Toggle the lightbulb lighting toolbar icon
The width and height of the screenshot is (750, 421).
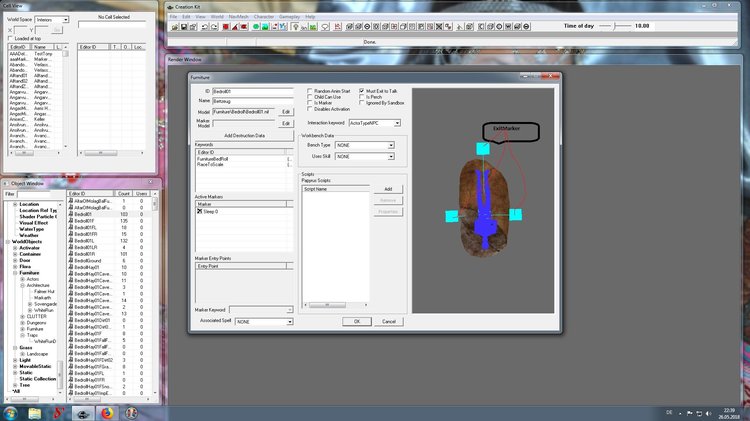coord(295,27)
